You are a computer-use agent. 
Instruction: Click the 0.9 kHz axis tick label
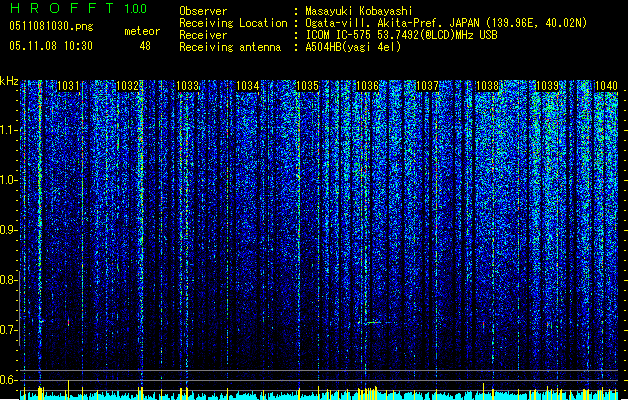(9, 230)
